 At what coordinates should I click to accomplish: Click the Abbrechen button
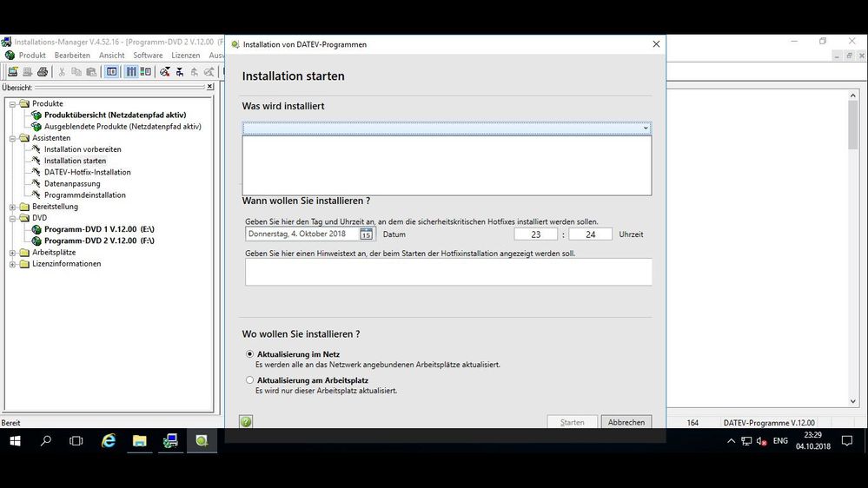[626, 422]
